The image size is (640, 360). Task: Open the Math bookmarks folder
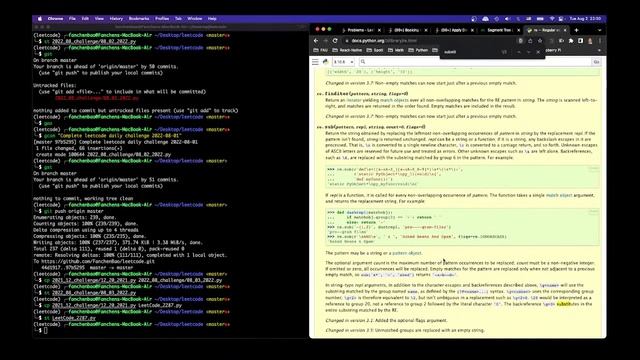pos(396,50)
